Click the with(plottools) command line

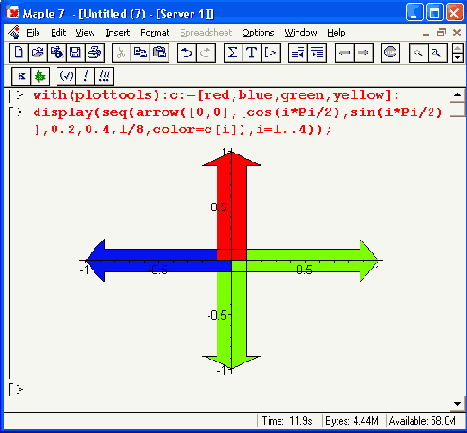pyautogui.click(x=216, y=95)
